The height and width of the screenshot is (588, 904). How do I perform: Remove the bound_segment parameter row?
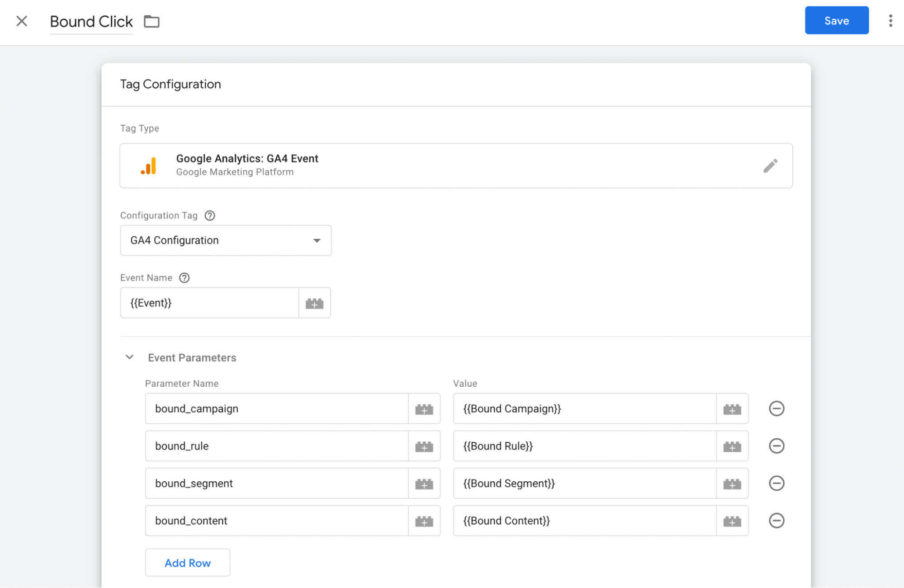pyautogui.click(x=776, y=484)
